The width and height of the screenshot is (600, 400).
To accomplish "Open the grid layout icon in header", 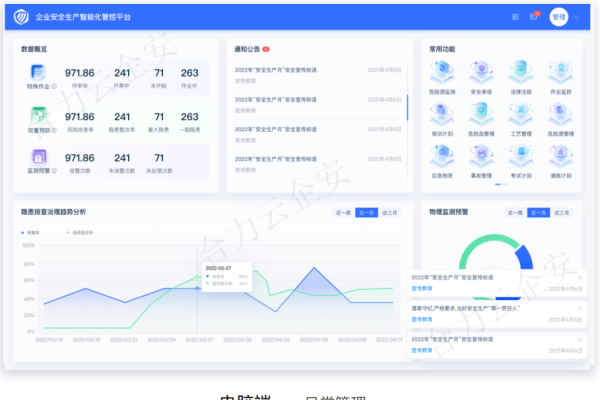I will click(515, 17).
